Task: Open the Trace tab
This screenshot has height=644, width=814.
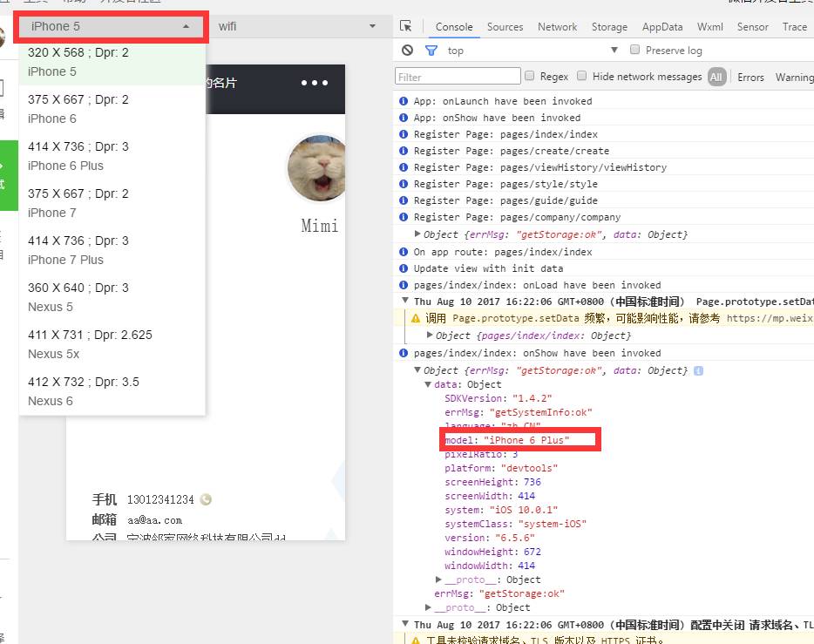Action: tap(794, 27)
